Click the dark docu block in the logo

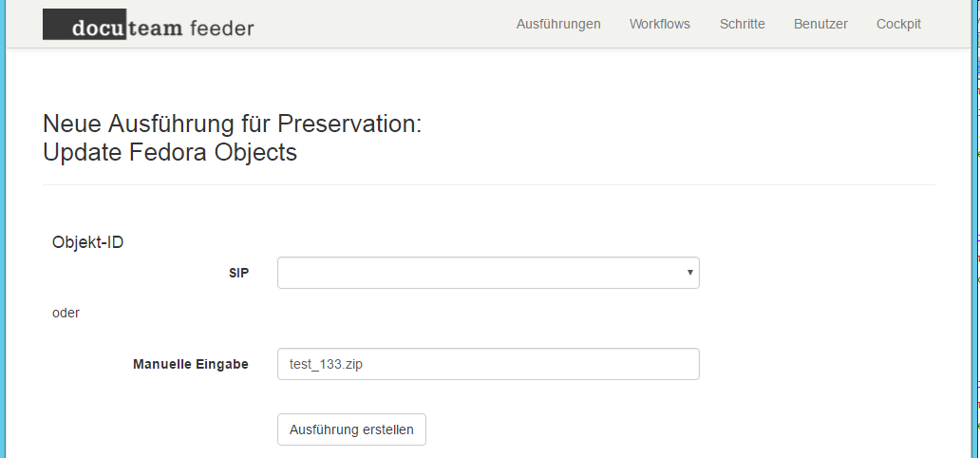coord(85,25)
